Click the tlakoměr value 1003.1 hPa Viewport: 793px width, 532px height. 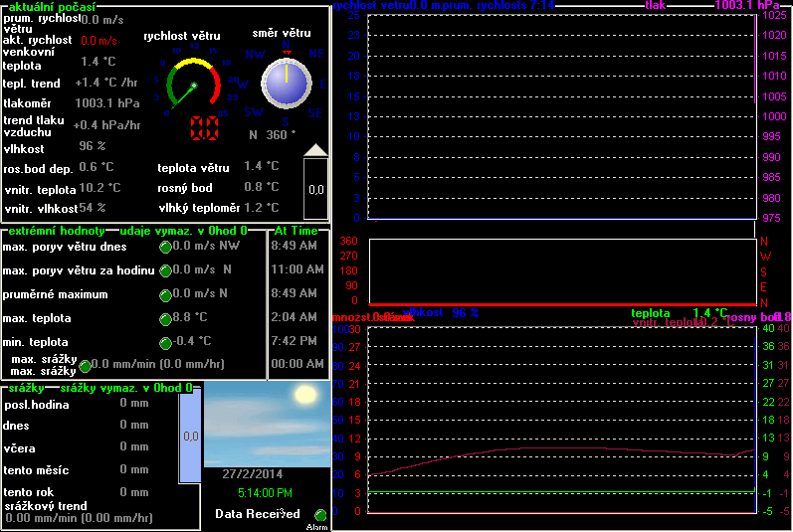107,103
